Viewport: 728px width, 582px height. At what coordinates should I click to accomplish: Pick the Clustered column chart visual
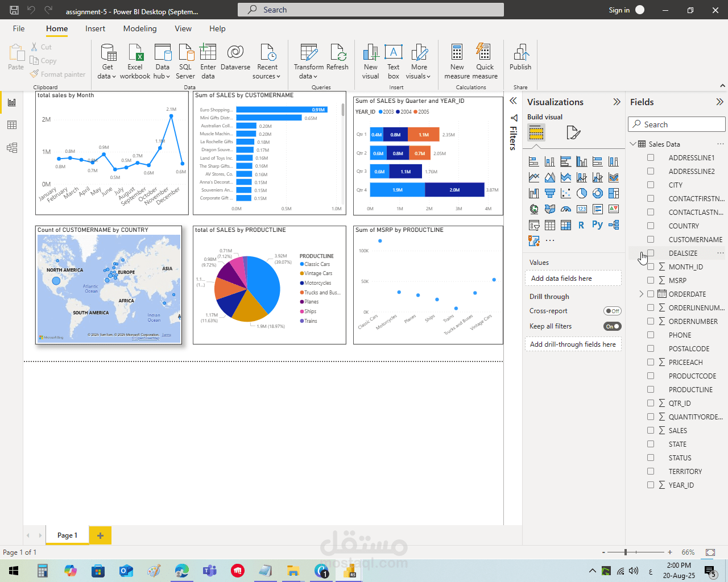click(x=581, y=162)
